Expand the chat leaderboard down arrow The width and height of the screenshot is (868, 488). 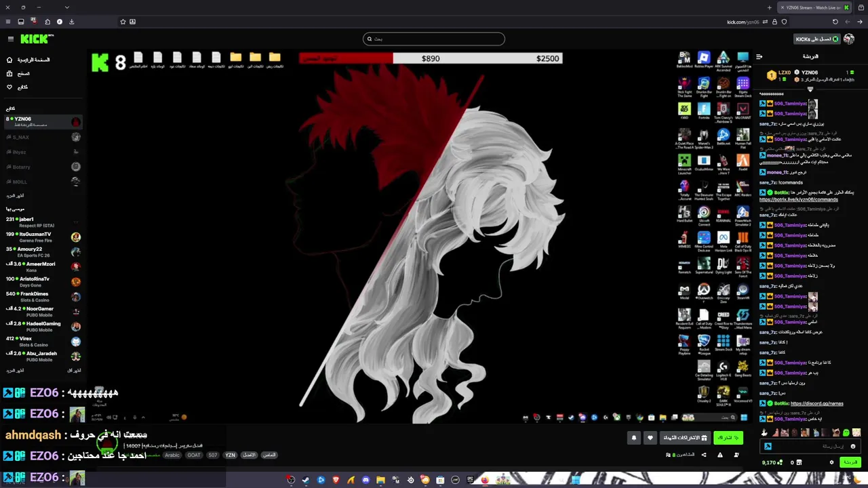pos(810,89)
